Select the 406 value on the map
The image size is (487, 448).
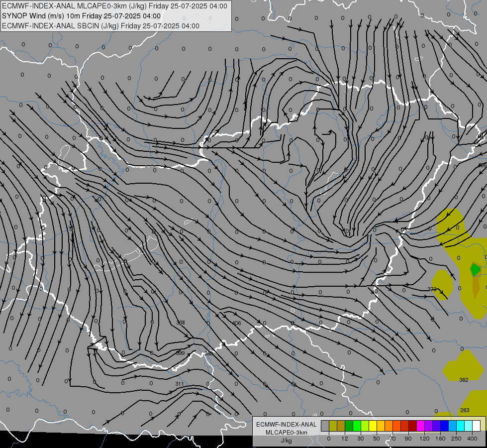pos(236,323)
